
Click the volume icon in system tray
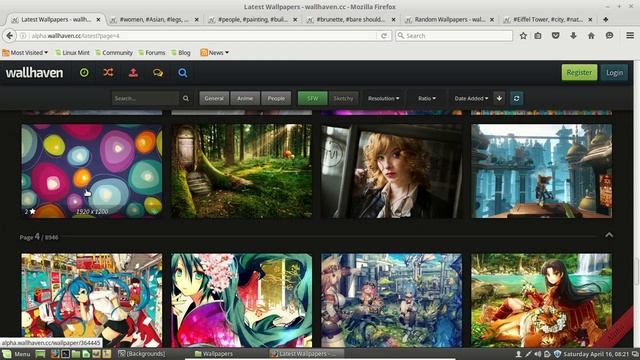(538, 354)
